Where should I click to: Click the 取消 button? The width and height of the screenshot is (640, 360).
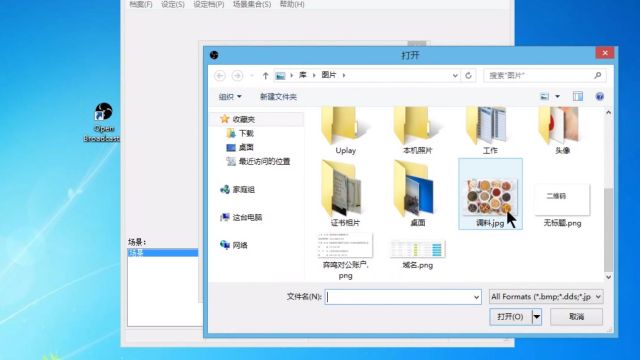(576, 317)
